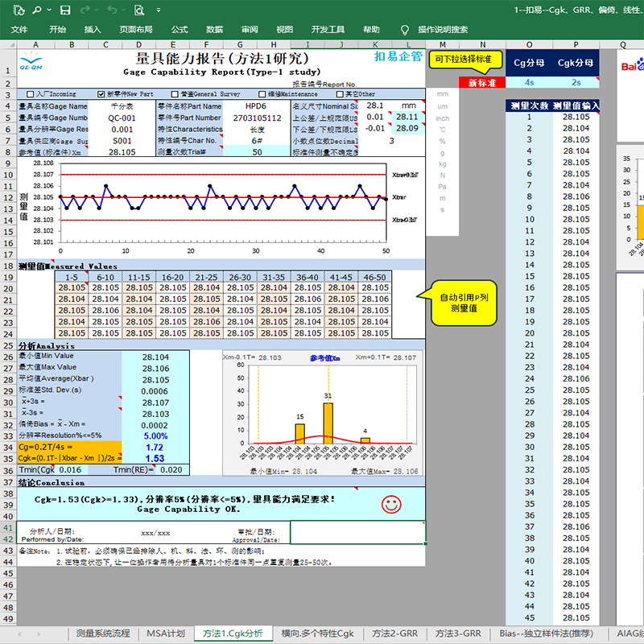This screenshot has width=644, height=644.
Task: Click the magnifier search icon in title bar
Action: [37, 10]
